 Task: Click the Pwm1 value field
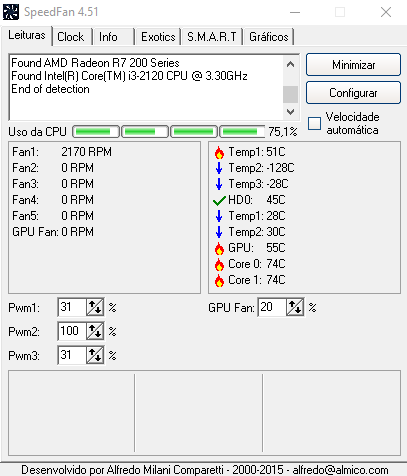(72, 307)
